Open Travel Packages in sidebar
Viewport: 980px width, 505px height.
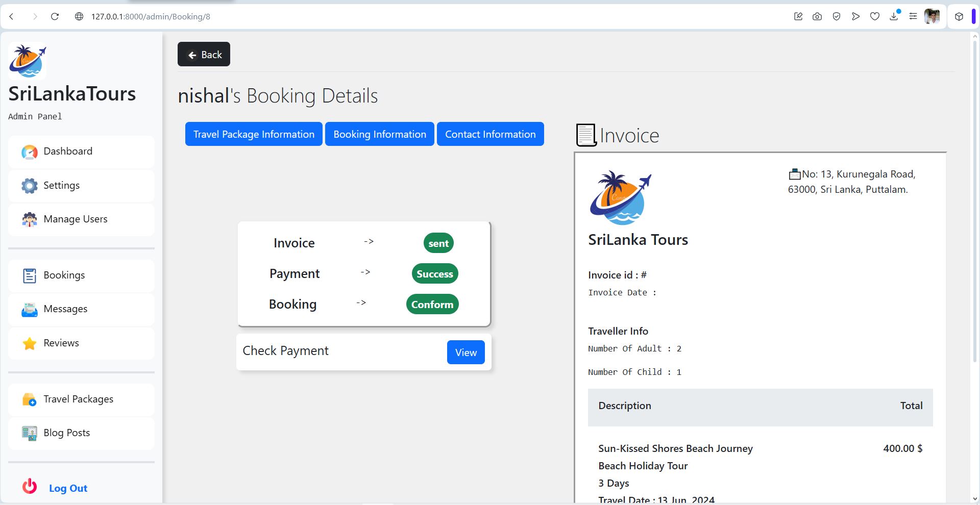coord(81,399)
